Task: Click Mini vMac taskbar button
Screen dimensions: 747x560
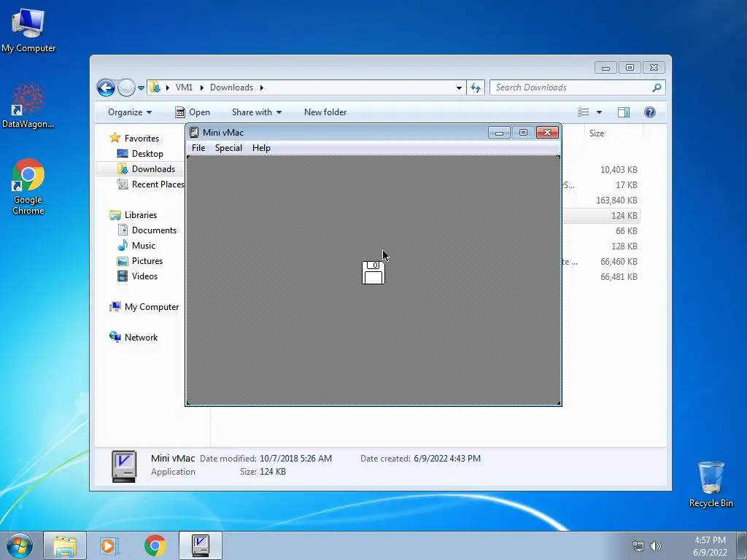Action: 201,545
